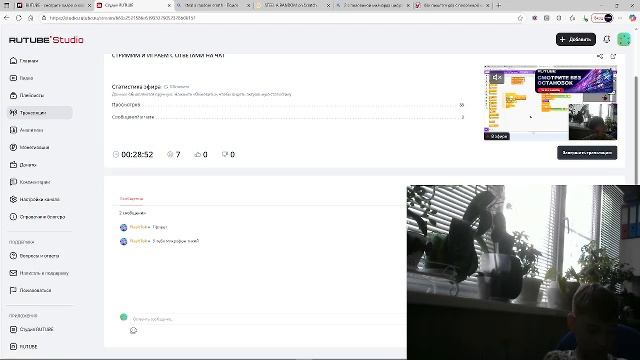Switch to the fifth browser tab
Screen dimensions: 640x360
[x=372, y=5]
